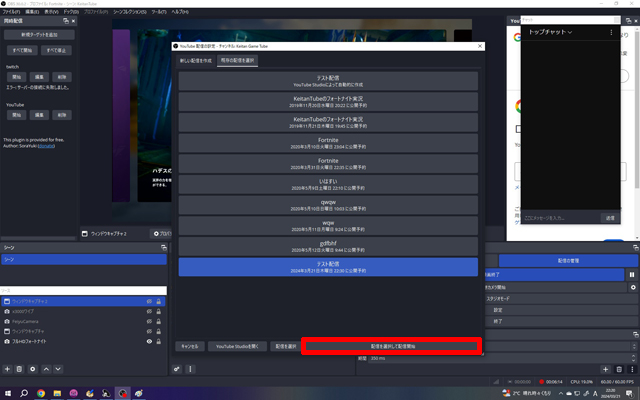This screenshot has height=400, width=640.
Task: Select the シーン scene in scenes list
Action: [84, 260]
